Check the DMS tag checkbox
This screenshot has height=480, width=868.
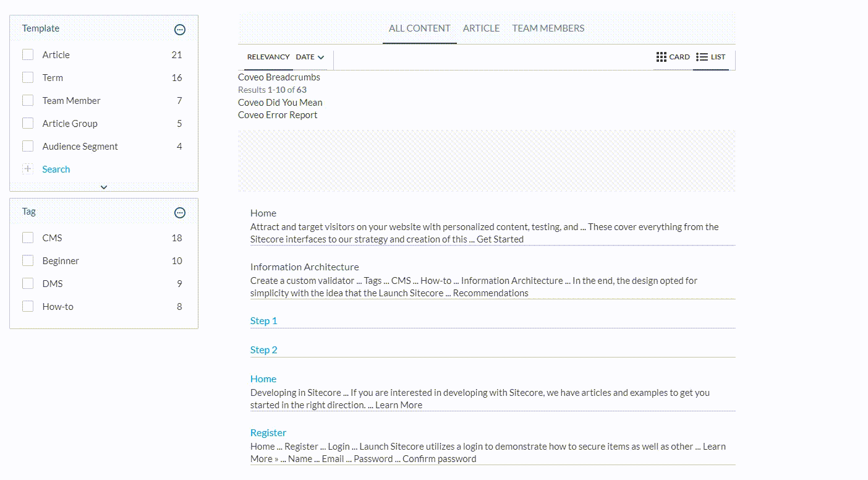(28, 284)
